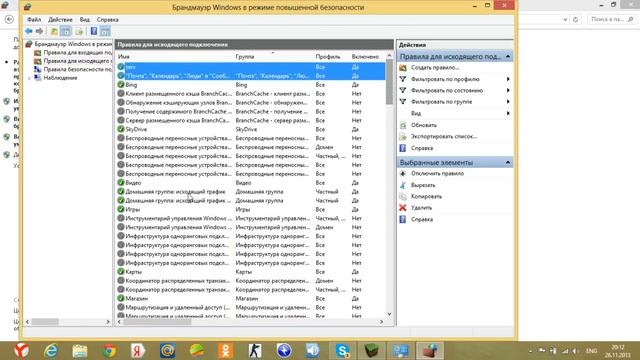This screenshot has height=360, width=640.
Task: Click the ENG language indicator in tray
Action: coord(591,351)
